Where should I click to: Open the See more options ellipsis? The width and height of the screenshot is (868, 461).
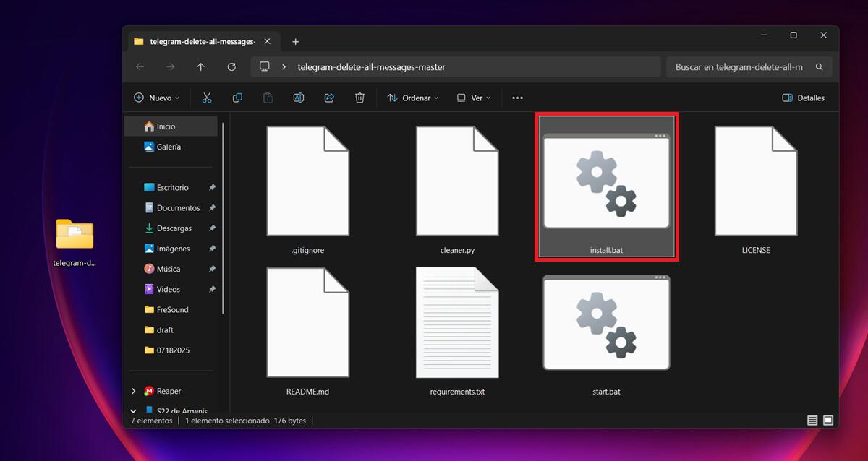[517, 98]
